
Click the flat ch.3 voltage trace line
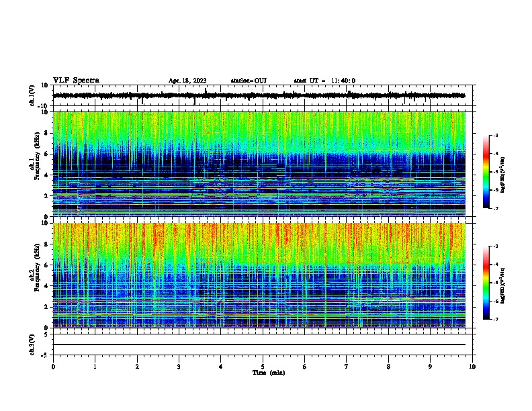[259, 345]
